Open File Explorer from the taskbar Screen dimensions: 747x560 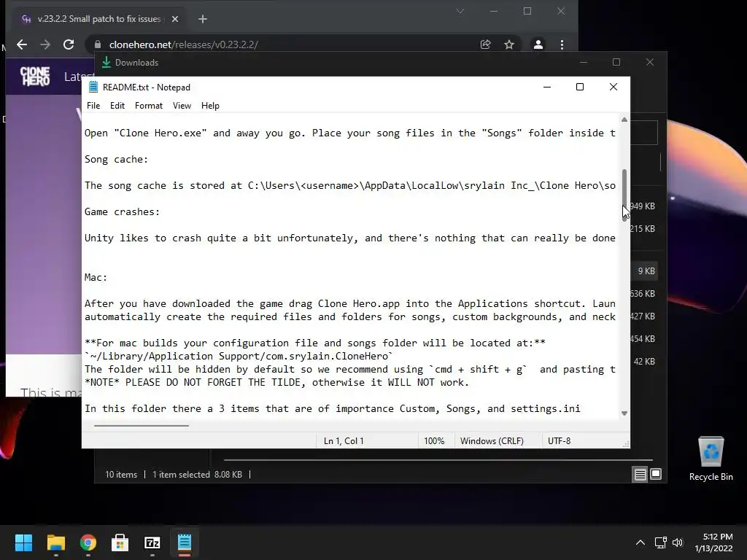point(55,542)
